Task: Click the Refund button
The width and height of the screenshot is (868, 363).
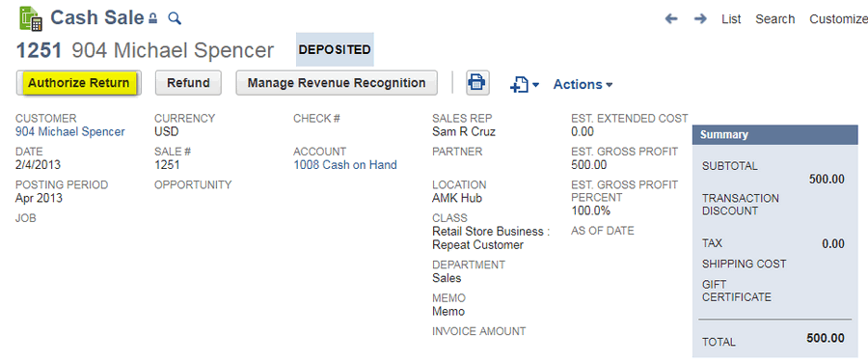Action: tap(188, 83)
